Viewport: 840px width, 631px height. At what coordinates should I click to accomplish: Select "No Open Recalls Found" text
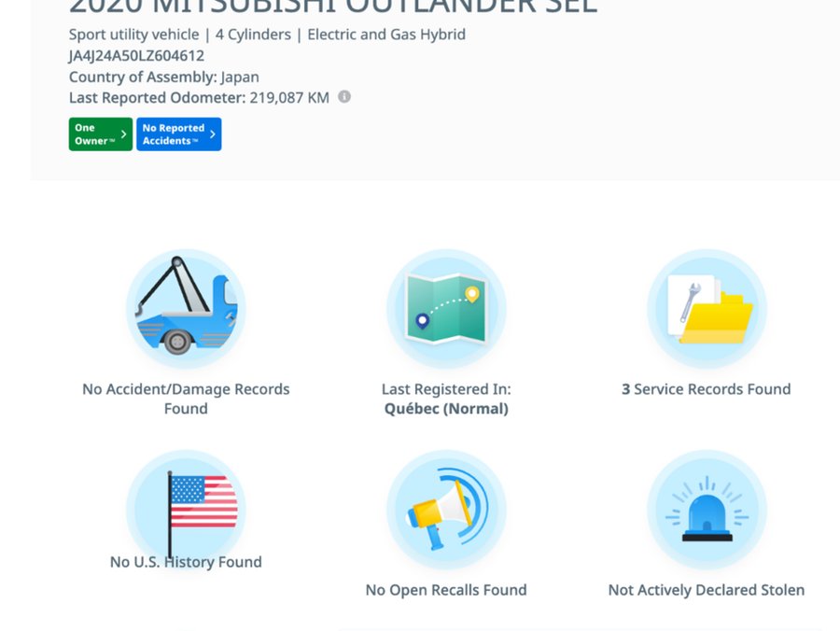(446, 590)
